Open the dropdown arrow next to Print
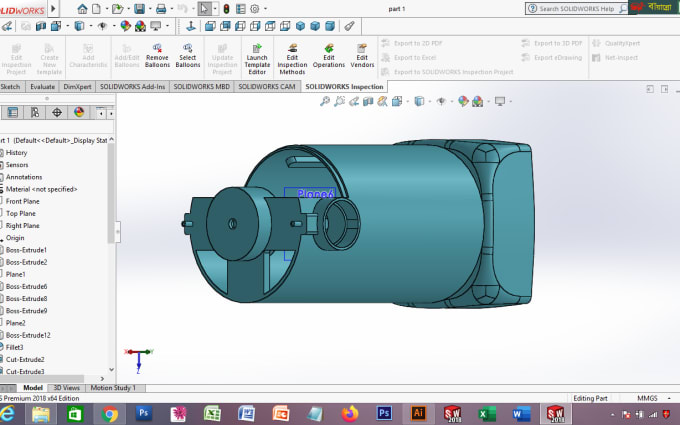Viewport: 680px width, 425px height. pyautogui.click(x=172, y=9)
